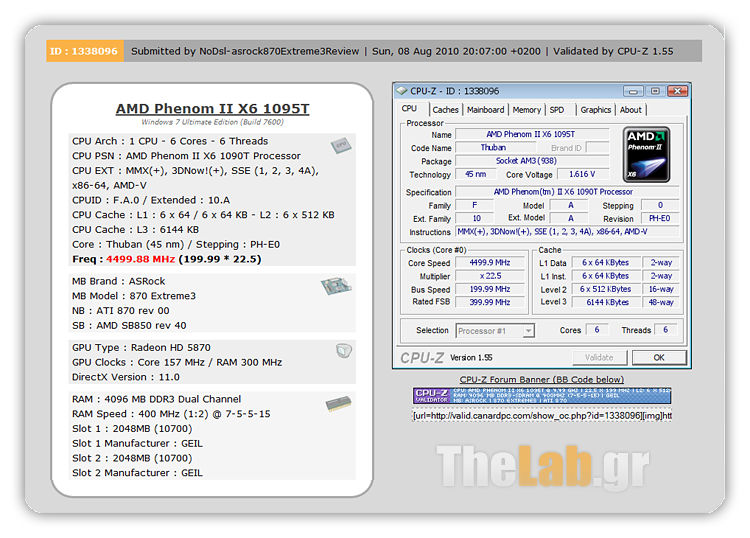Click the Name field AMD Phenom II X6 1095T
750x538 pixels.
(x=532, y=134)
